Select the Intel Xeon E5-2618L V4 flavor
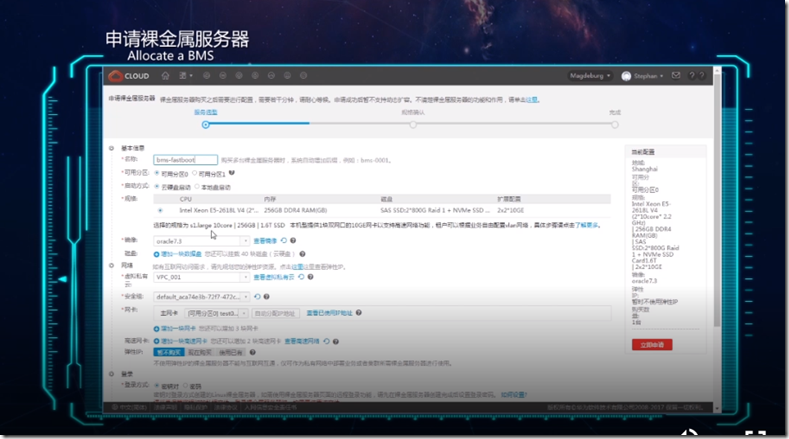The width and height of the screenshot is (789, 439). [161, 211]
